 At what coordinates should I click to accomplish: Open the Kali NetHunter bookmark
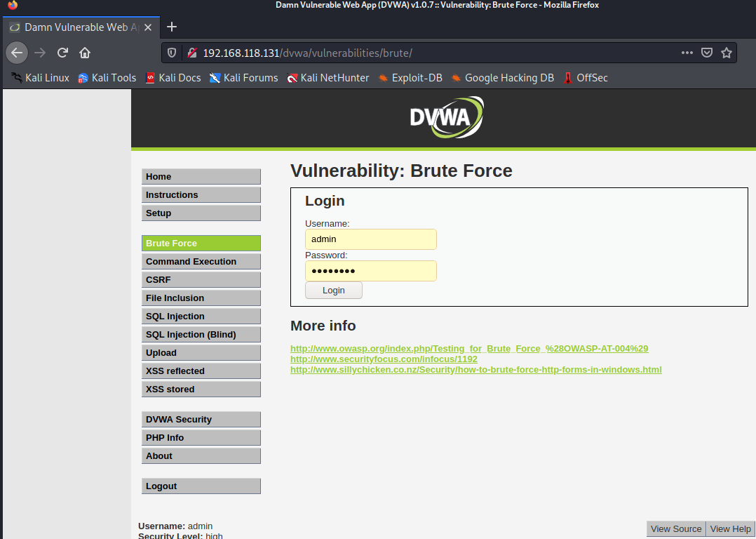pos(328,78)
